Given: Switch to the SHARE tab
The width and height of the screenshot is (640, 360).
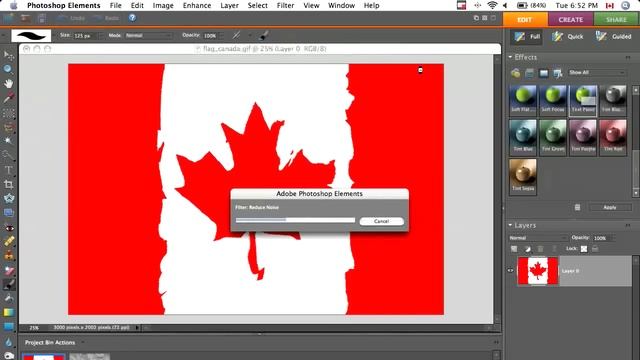Looking at the screenshot, I should (x=616, y=20).
